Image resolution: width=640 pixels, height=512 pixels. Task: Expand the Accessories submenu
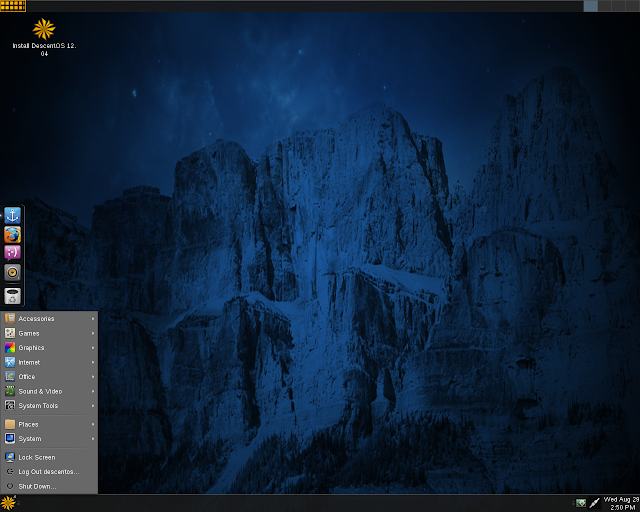[x=49, y=318]
